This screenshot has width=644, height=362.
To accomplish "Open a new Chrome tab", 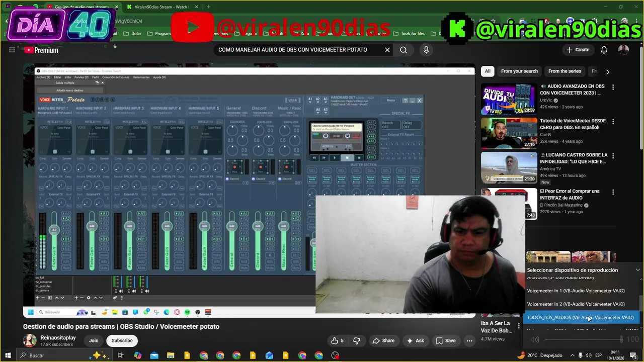I will pyautogui.click(x=208, y=7).
